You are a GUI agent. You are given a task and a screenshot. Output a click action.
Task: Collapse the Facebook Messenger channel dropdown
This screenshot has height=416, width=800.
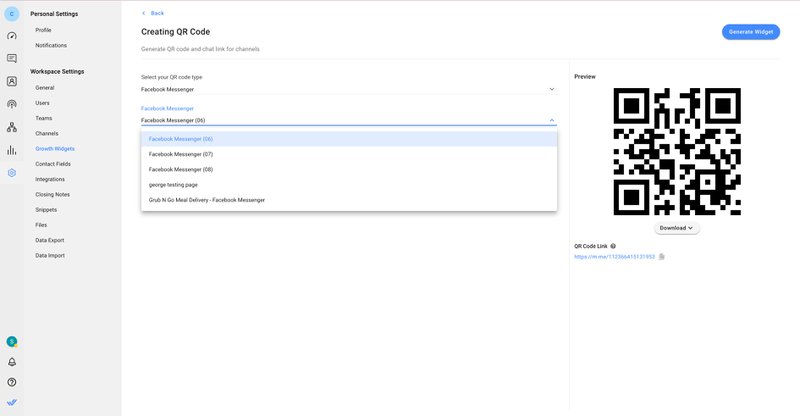551,120
